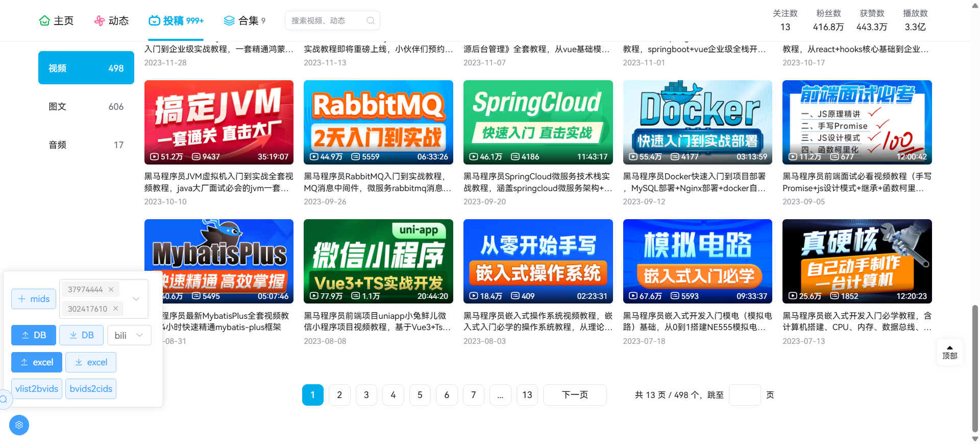Go to page 7

(474, 395)
